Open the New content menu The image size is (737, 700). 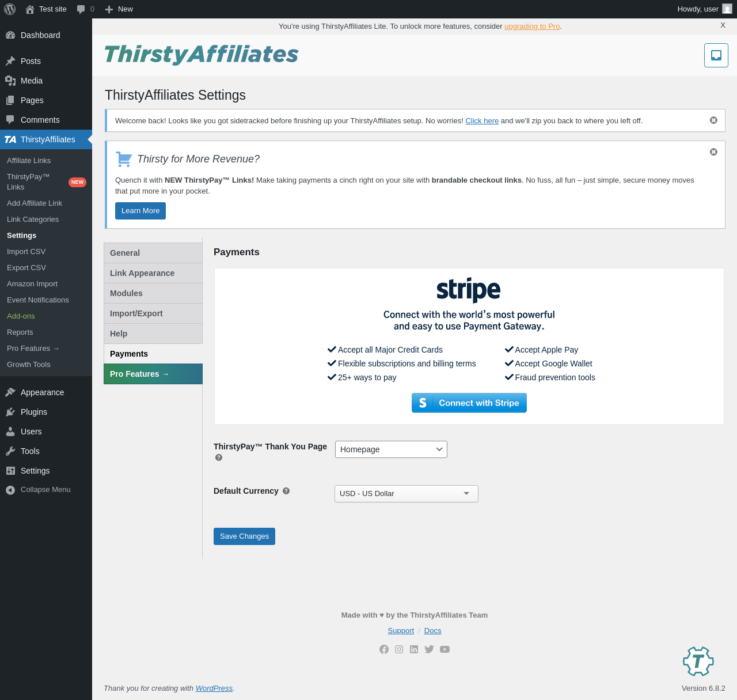[x=119, y=9]
